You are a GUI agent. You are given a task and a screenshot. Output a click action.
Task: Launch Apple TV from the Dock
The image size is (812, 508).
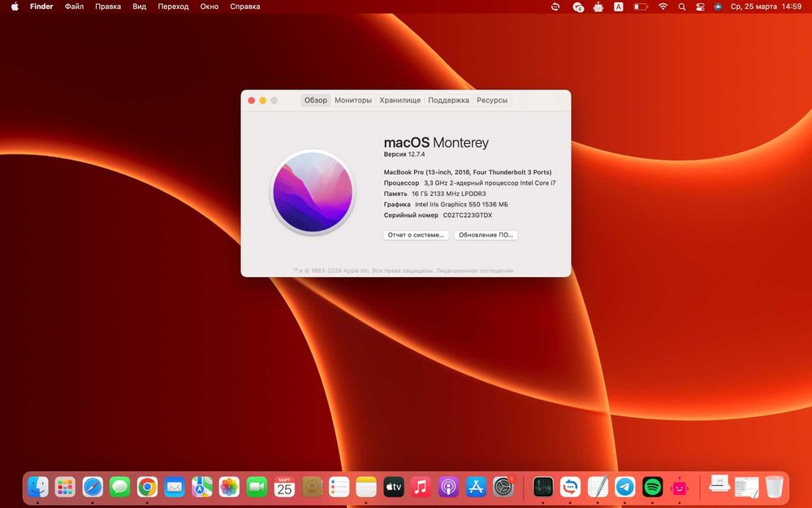coord(394,487)
